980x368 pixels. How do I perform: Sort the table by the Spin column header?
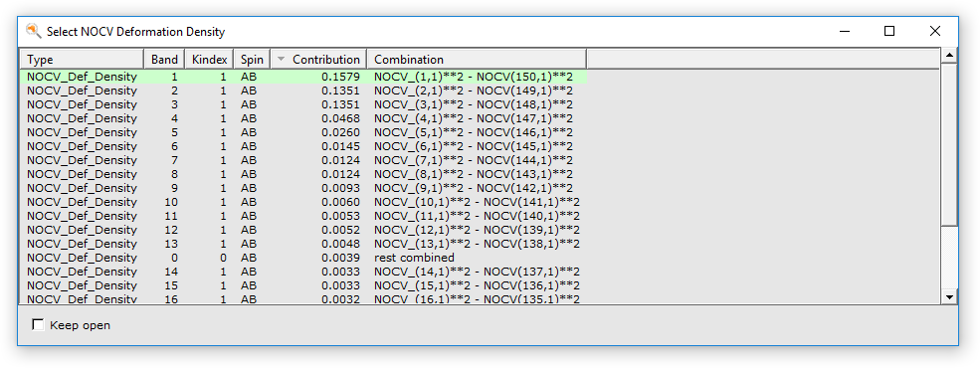coord(252,60)
